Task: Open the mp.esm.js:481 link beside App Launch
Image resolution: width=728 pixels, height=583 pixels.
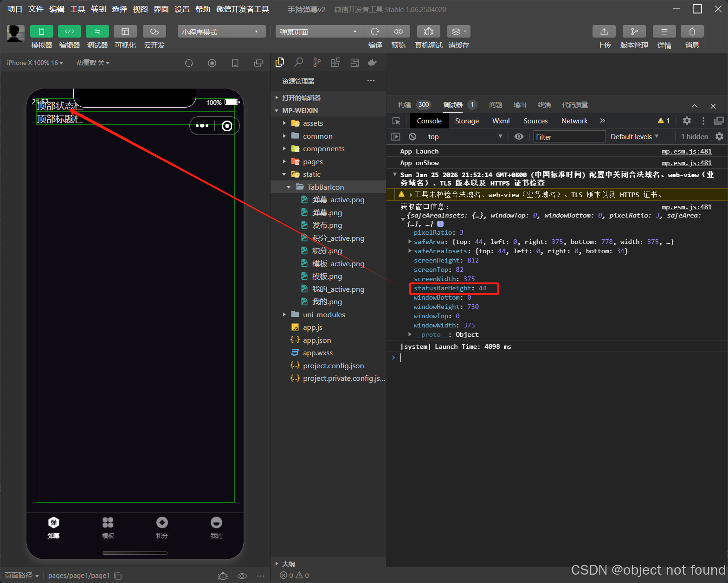Action: (687, 151)
